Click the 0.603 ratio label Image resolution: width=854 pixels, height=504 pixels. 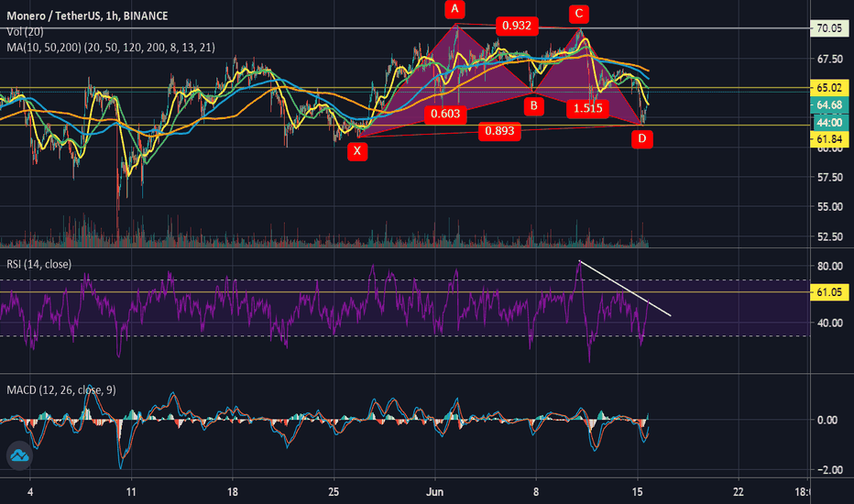[x=445, y=114]
